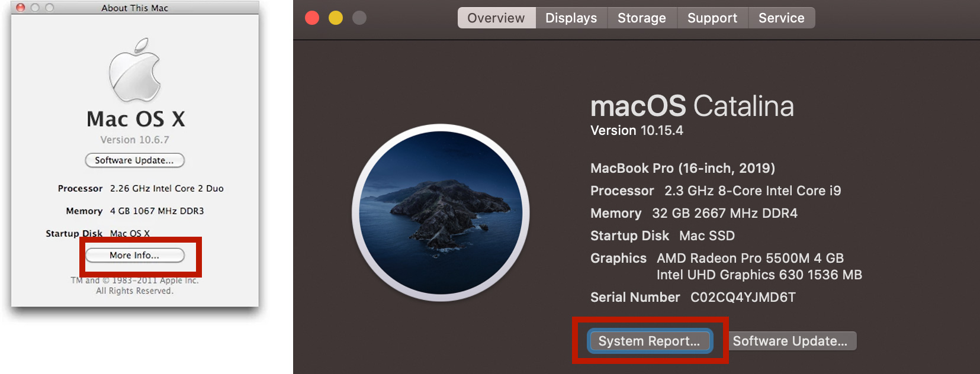Close the old About This Mac window
Viewport: 980px width, 374px height.
[x=21, y=8]
